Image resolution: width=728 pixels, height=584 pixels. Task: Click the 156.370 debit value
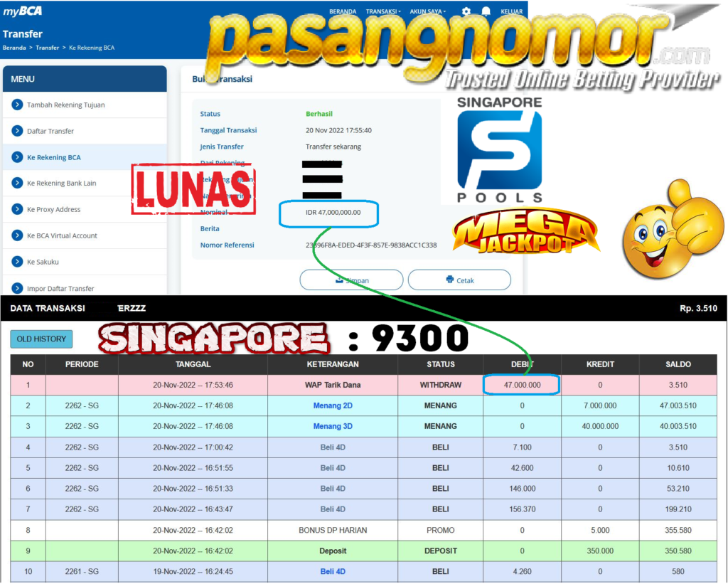[x=523, y=509]
